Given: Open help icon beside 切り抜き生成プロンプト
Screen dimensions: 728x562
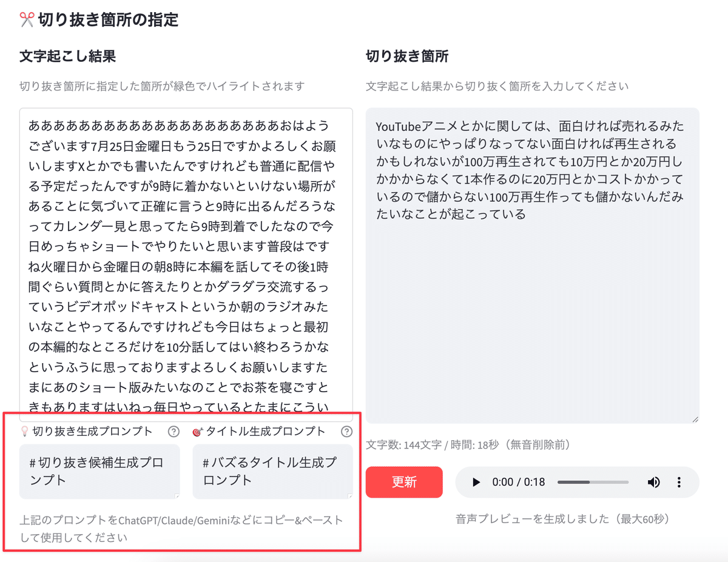Looking at the screenshot, I should pos(174,432).
